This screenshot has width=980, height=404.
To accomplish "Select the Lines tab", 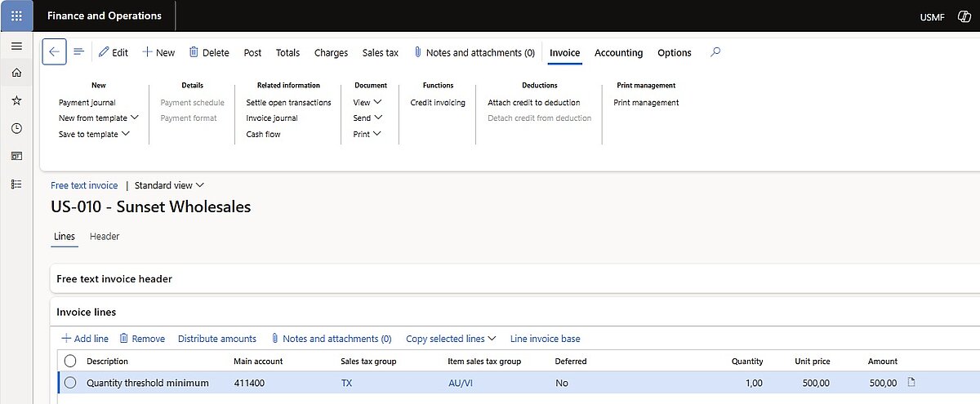I will tap(65, 237).
